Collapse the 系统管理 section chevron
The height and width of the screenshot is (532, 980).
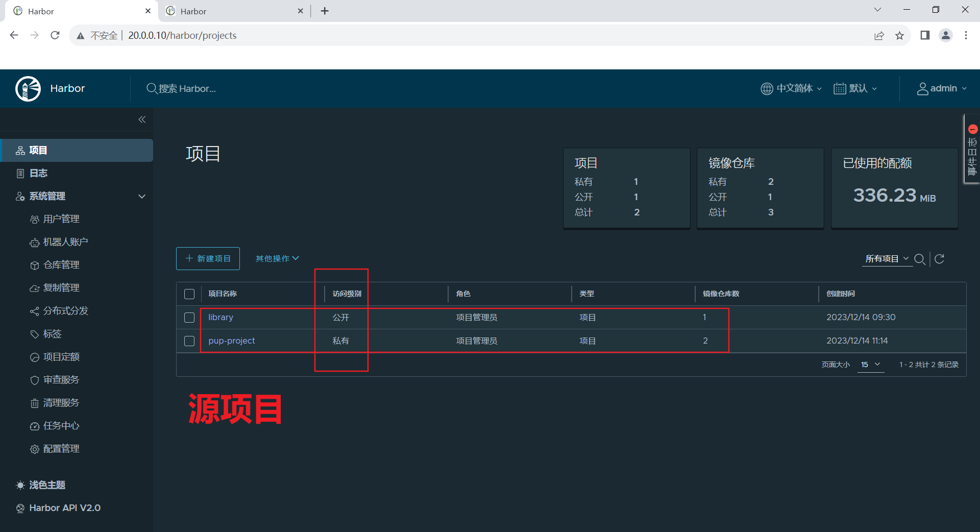142,196
